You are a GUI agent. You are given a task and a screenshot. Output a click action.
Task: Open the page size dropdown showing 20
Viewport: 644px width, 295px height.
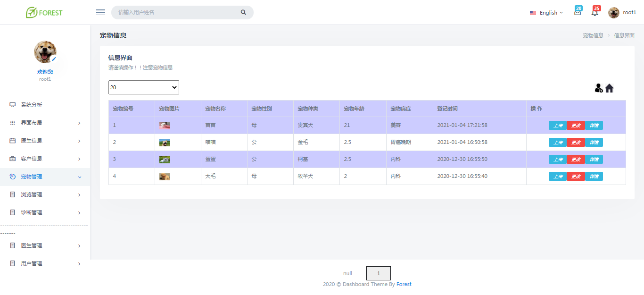click(144, 87)
